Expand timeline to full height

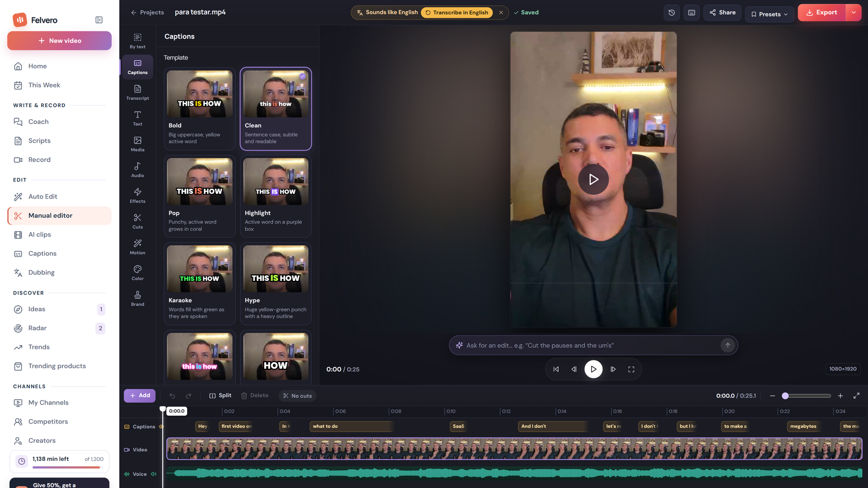[857, 396]
